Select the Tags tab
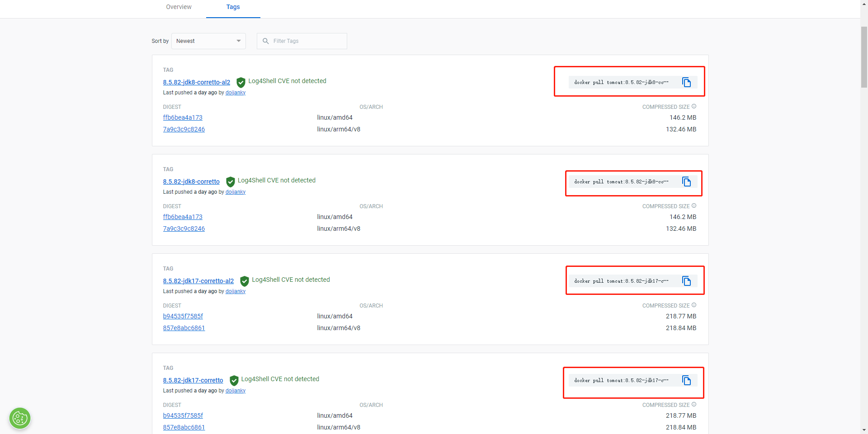 tap(233, 7)
